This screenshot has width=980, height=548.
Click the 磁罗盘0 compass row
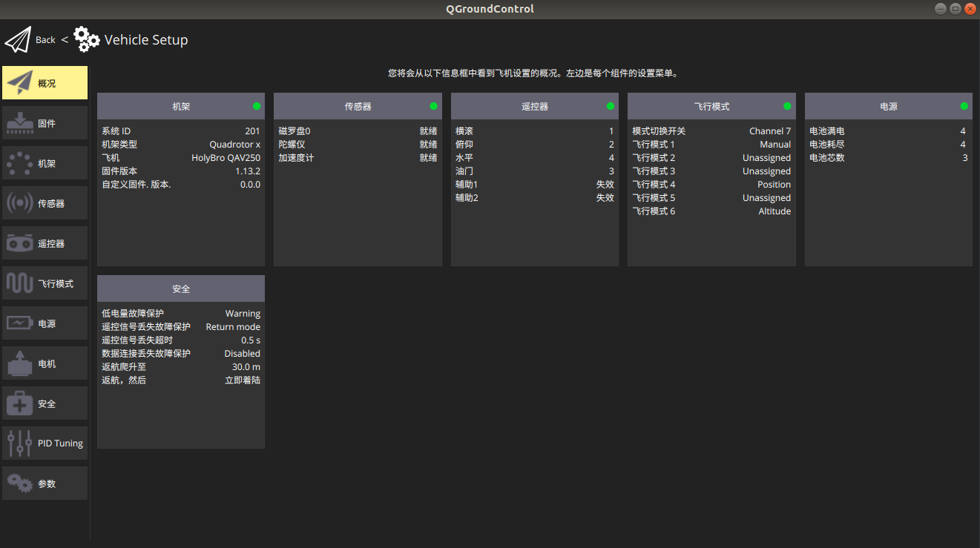pos(358,131)
